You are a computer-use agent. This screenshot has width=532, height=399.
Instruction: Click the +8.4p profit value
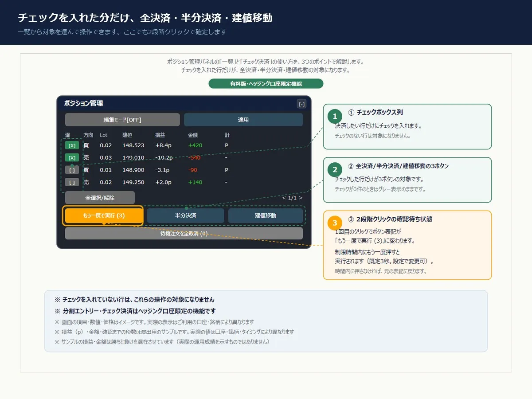tap(163, 145)
